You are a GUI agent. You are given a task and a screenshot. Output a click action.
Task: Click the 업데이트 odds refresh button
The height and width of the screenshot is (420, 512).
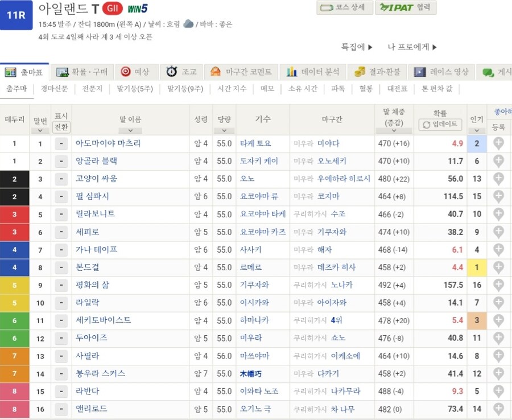(440, 125)
